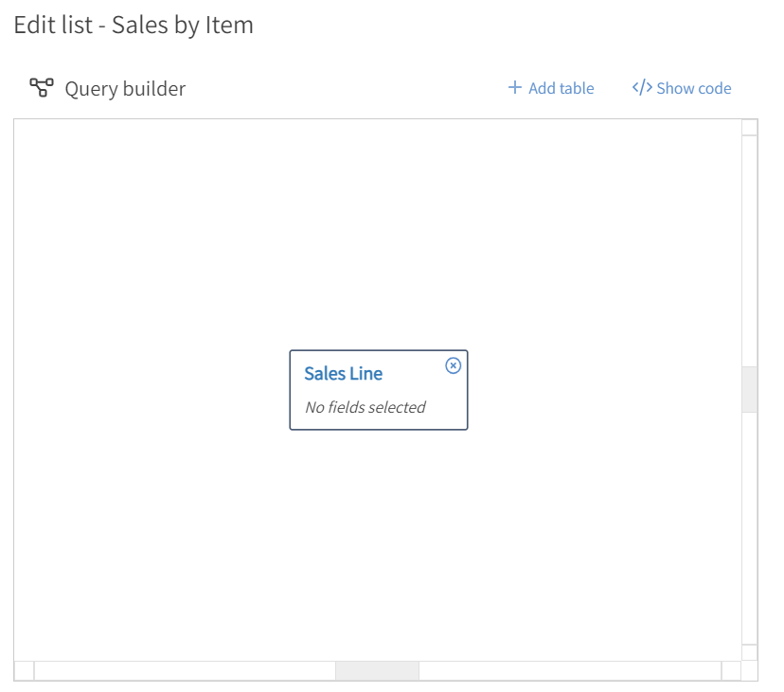Click the empty canvas area below Sales Line
Viewport: 784px width, 692px height.
[x=379, y=530]
